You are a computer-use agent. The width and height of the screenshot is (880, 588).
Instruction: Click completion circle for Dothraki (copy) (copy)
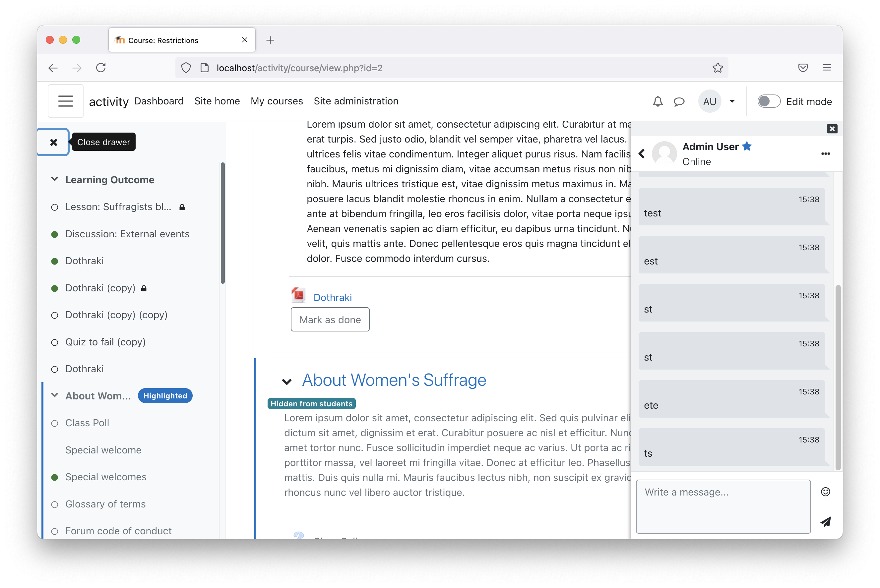[x=55, y=315]
